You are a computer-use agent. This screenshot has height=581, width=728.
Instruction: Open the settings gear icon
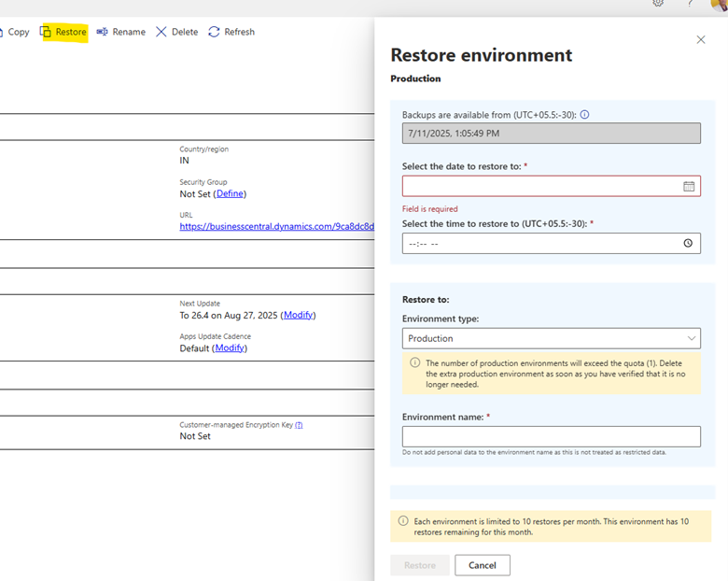click(x=658, y=3)
